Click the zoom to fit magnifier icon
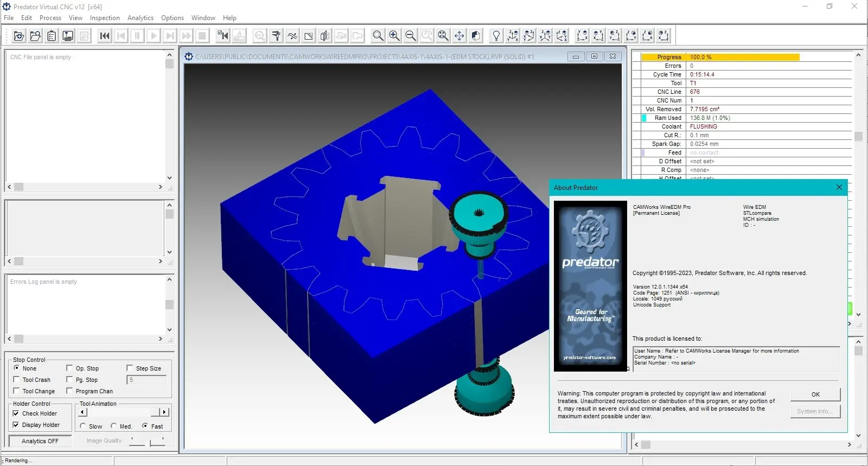Image resolution: width=868 pixels, height=466 pixels. pos(443,36)
